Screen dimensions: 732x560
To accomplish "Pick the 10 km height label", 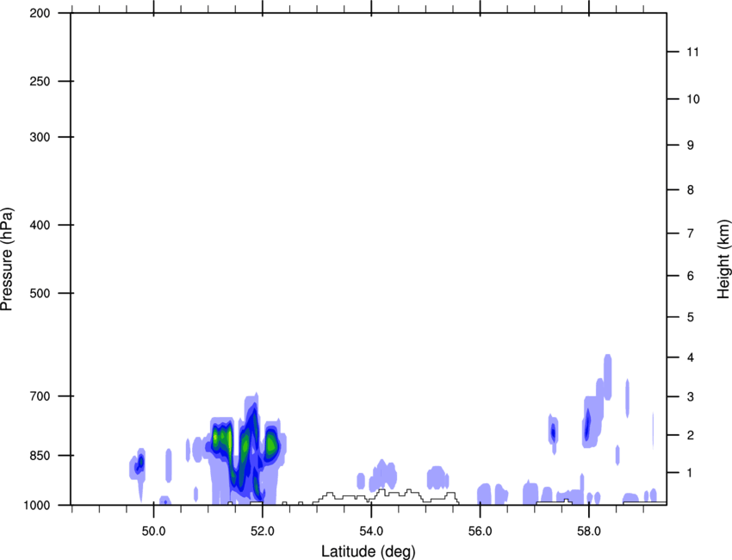I will pyautogui.click(x=692, y=99).
